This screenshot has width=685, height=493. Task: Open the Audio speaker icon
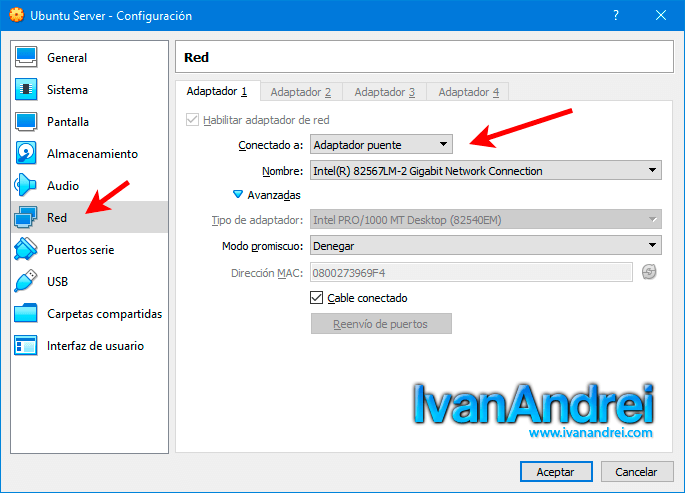coord(25,185)
